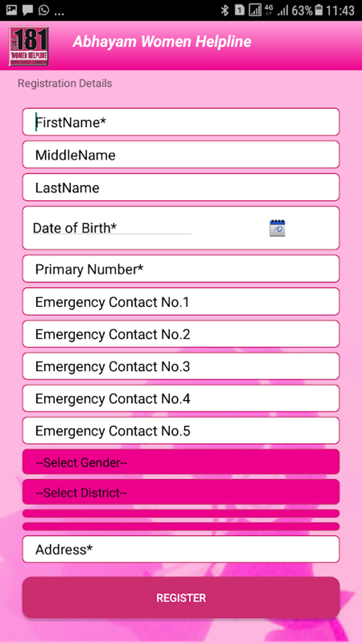Tap the gallery notification icon
The image size is (362, 644).
point(11,10)
